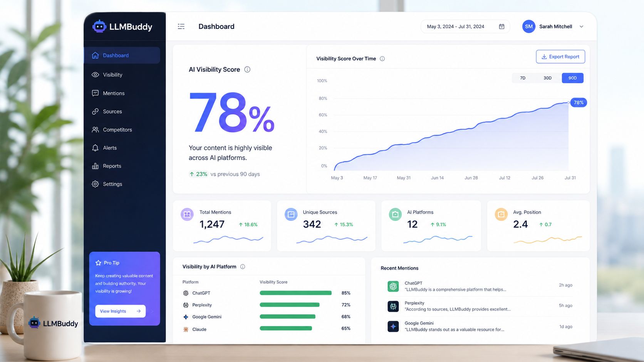Click the "15.3%" Unique Sources change
This screenshot has height=362, width=644.
pyautogui.click(x=346, y=225)
